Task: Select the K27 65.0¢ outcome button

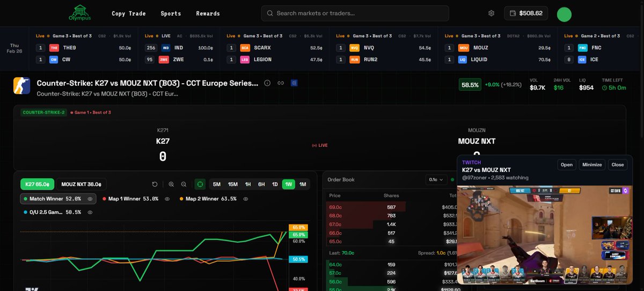Action: tap(37, 184)
